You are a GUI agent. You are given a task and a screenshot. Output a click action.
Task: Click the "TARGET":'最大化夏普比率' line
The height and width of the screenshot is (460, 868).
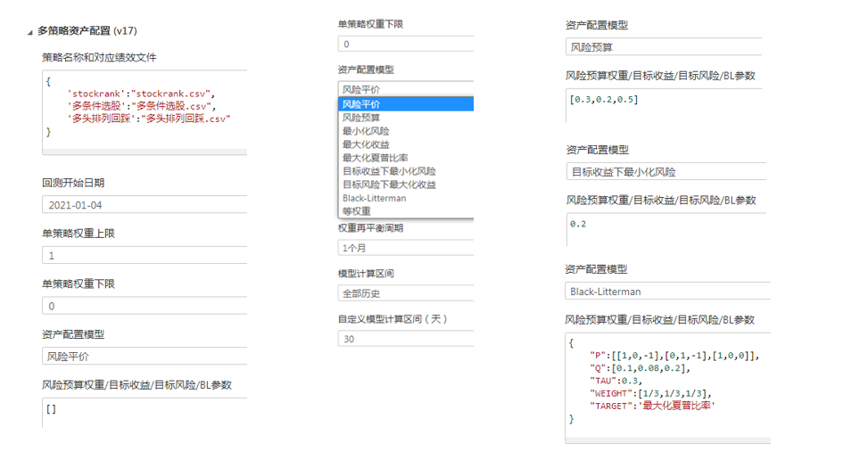point(652,406)
